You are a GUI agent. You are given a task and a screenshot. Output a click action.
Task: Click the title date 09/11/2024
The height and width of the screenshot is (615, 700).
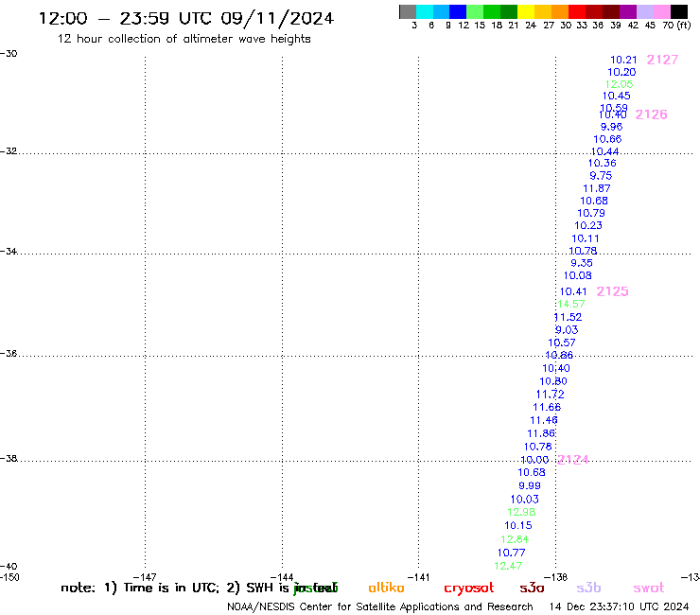point(277,19)
